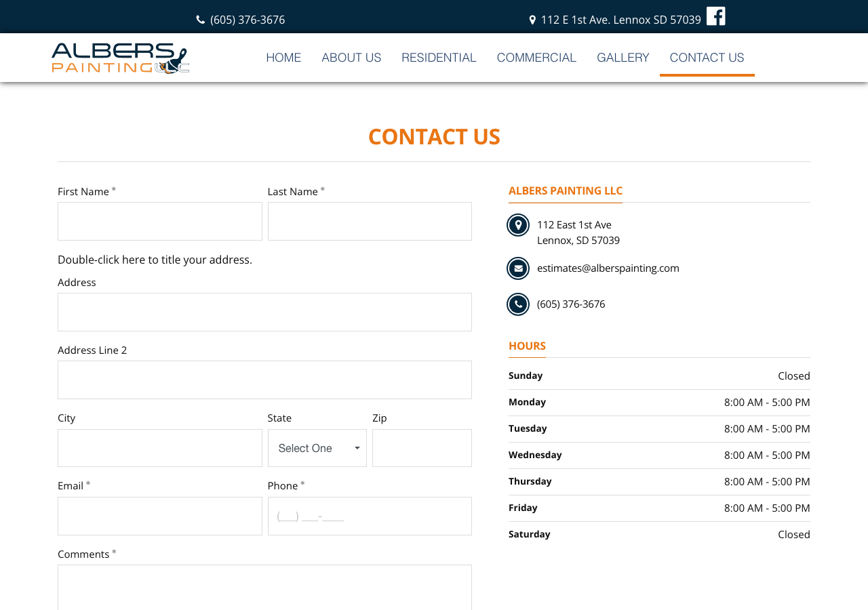Click the Sunday row in hours
This screenshot has width=868, height=610.
point(659,375)
